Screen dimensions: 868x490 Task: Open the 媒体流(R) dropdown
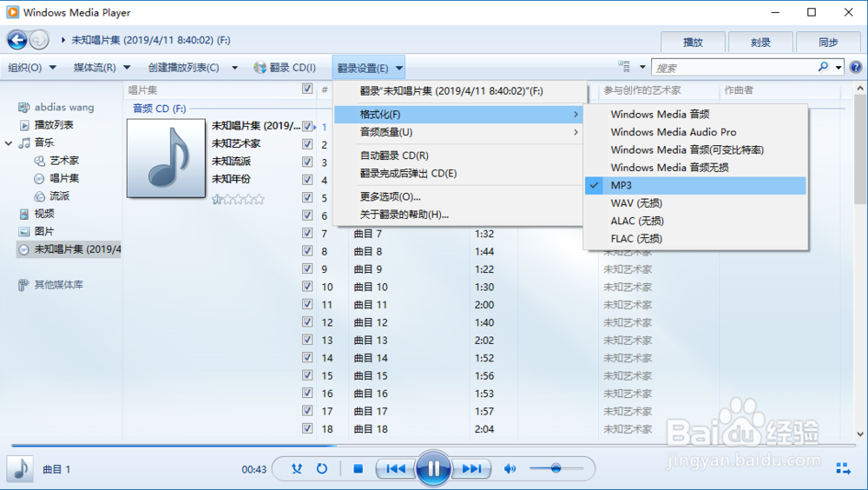tap(102, 68)
